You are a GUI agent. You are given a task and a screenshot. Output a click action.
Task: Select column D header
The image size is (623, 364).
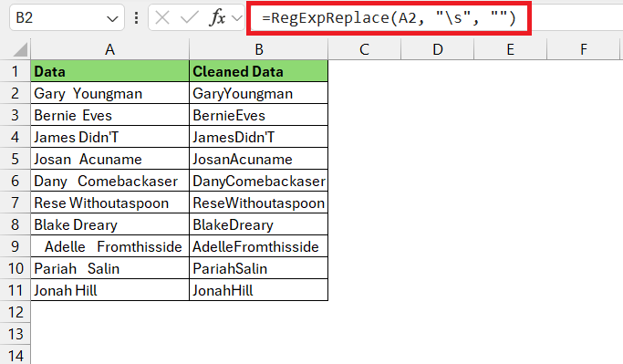click(x=438, y=49)
